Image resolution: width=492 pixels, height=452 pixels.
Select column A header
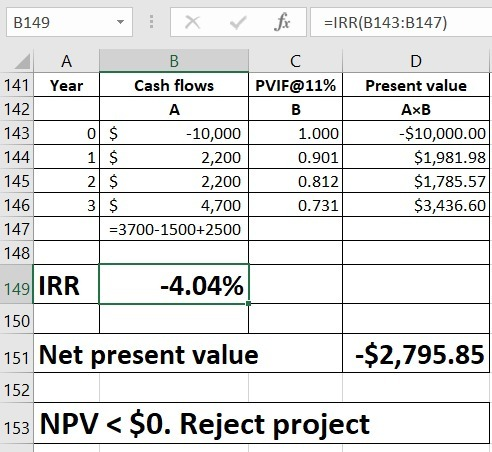(x=66, y=61)
